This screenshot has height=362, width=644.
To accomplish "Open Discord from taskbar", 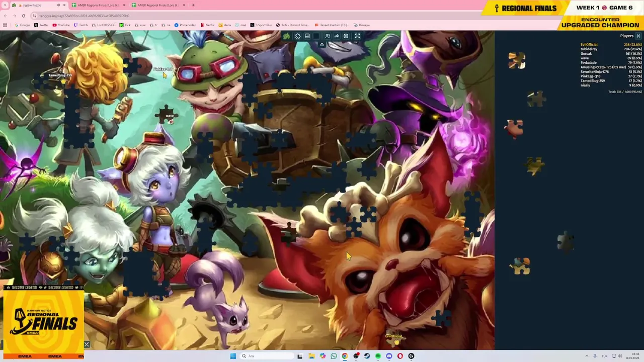I will coord(389,356).
